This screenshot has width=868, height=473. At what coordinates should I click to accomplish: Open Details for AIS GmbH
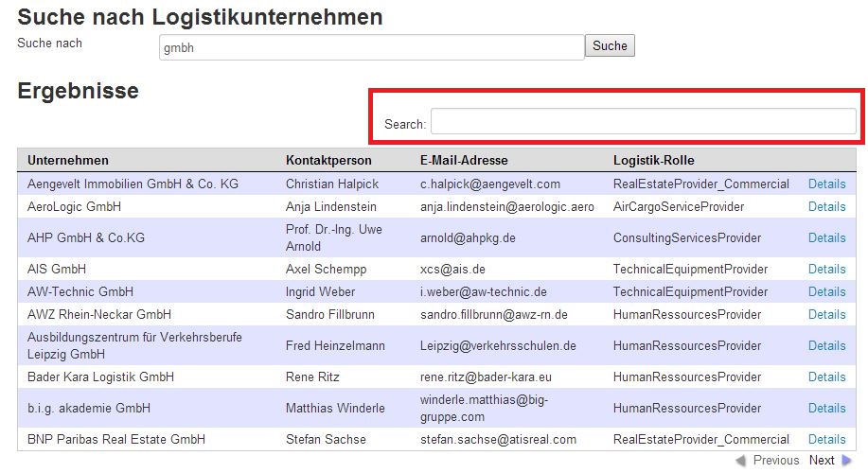(827, 270)
